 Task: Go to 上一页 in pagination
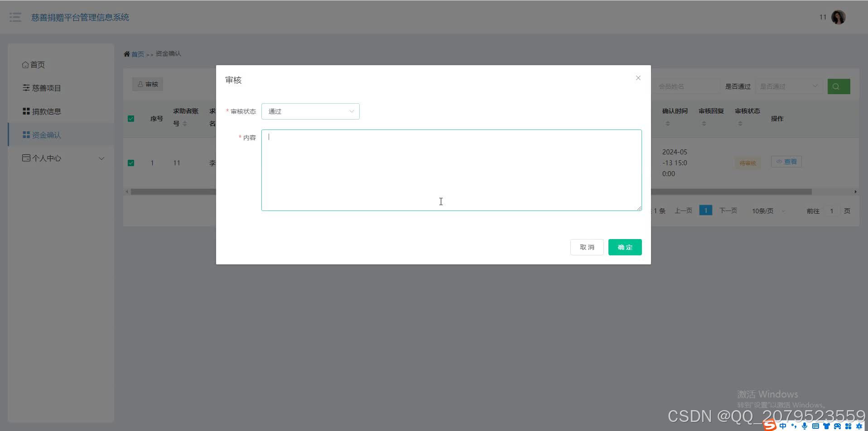coord(683,211)
